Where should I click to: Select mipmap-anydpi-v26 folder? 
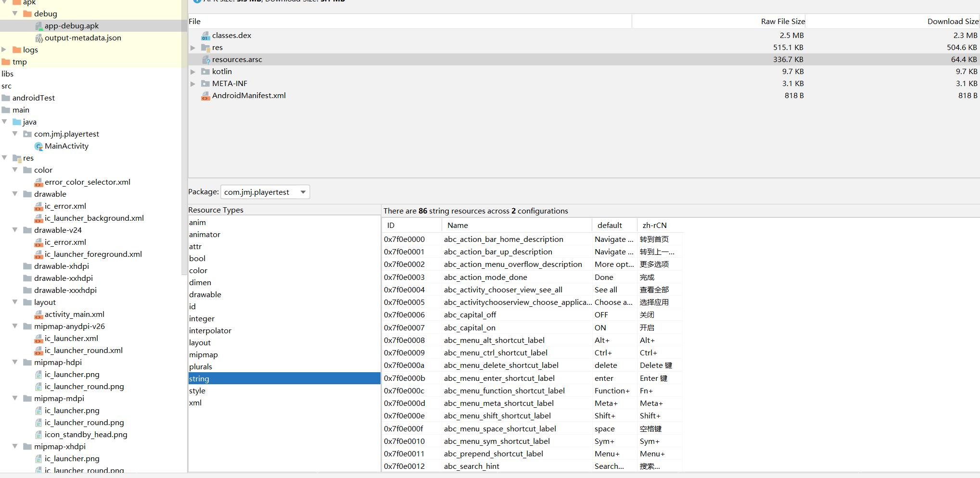(x=69, y=327)
